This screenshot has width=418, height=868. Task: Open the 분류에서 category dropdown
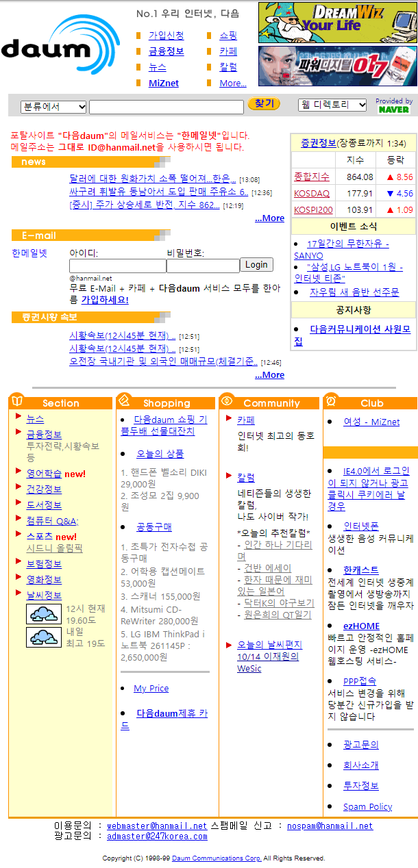[x=53, y=107]
